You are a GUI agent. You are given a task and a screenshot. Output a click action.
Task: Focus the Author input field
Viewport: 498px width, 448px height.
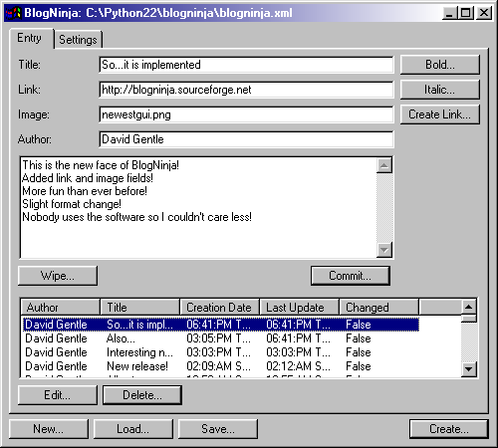(x=246, y=139)
